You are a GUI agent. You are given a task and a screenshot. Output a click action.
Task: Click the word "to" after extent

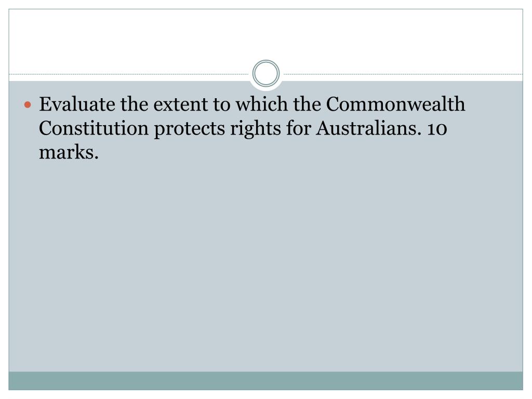pyautogui.click(x=222, y=104)
